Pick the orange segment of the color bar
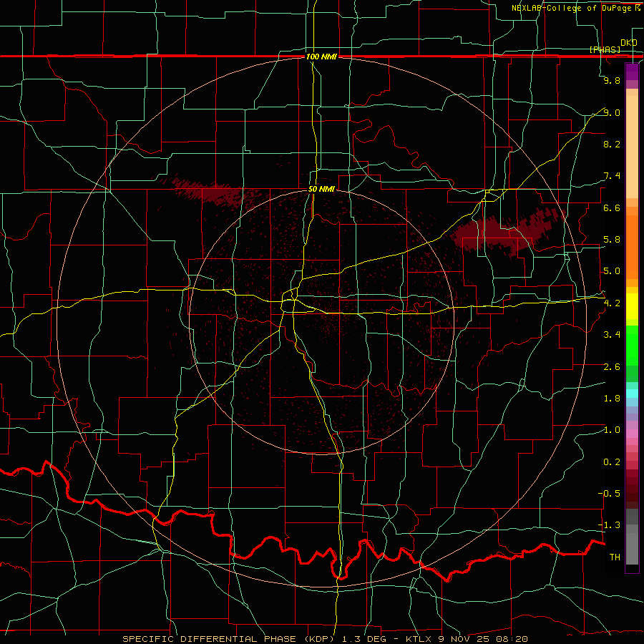 [x=632, y=248]
